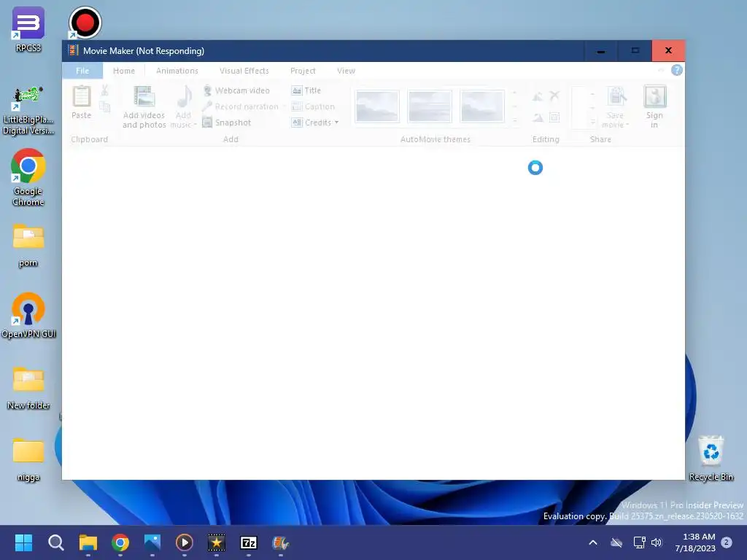The image size is (747, 560).
Task: Click the Select all icon in Editing
Action: pyautogui.click(x=554, y=117)
